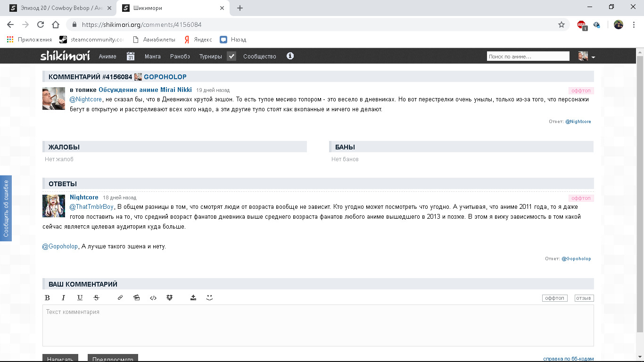Click inside the comment text area
Image resolution: width=644 pixels, height=362 pixels.
tap(318, 325)
